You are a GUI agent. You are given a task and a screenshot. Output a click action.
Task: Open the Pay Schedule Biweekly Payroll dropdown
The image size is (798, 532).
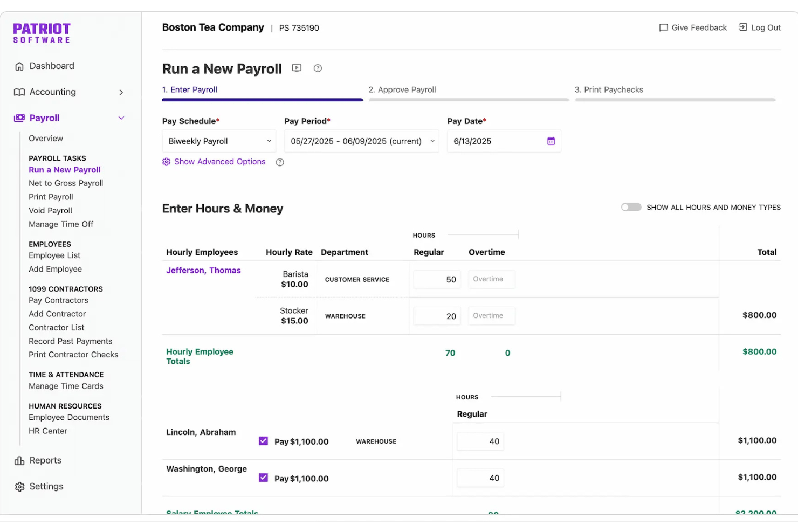coord(219,141)
